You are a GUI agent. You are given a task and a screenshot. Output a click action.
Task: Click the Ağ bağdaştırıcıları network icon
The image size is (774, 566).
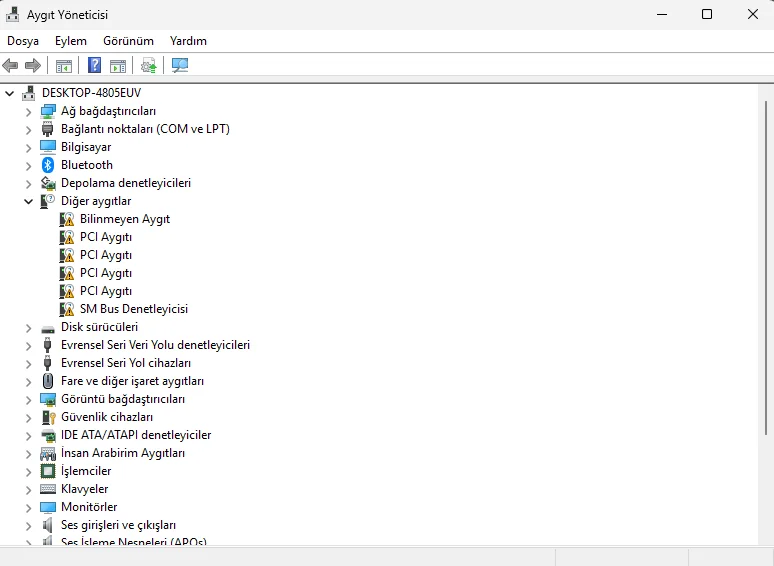click(x=48, y=112)
